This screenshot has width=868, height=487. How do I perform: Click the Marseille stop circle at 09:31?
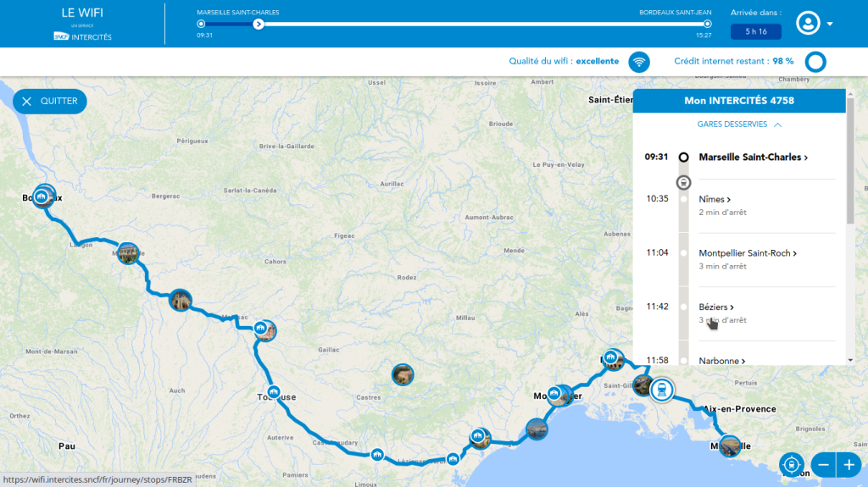[x=684, y=158]
